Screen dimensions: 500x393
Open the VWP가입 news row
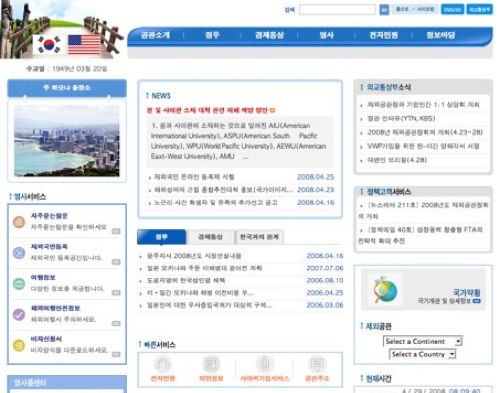point(423,146)
